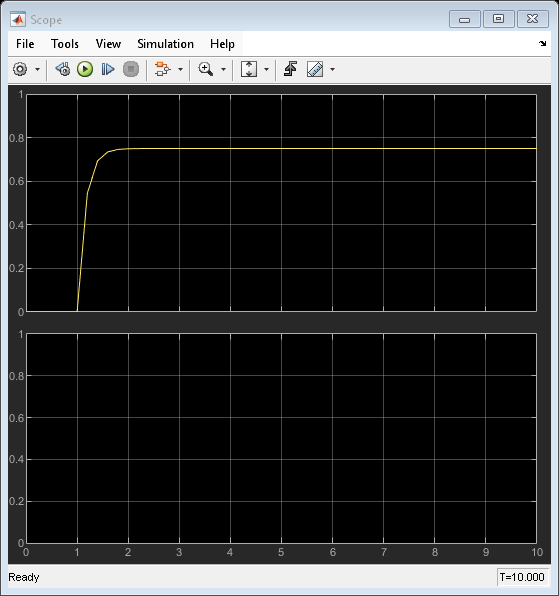
Task: Click the Step Back icon
Action: (63, 69)
